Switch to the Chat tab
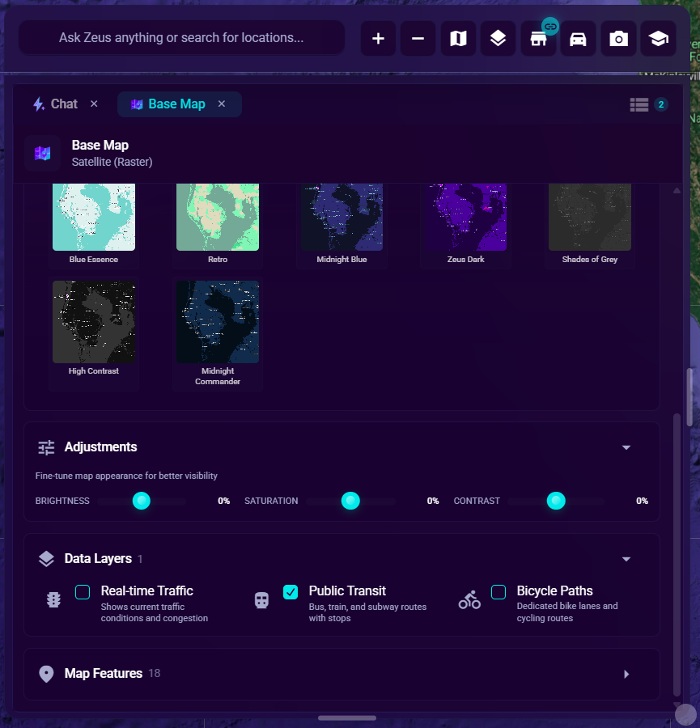The width and height of the screenshot is (700, 728). point(64,104)
